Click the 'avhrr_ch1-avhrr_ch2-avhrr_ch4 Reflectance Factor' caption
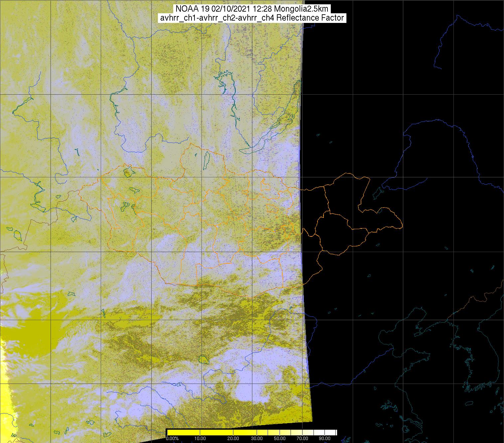Image resolution: width=504 pixels, height=443 pixels. [252, 18]
